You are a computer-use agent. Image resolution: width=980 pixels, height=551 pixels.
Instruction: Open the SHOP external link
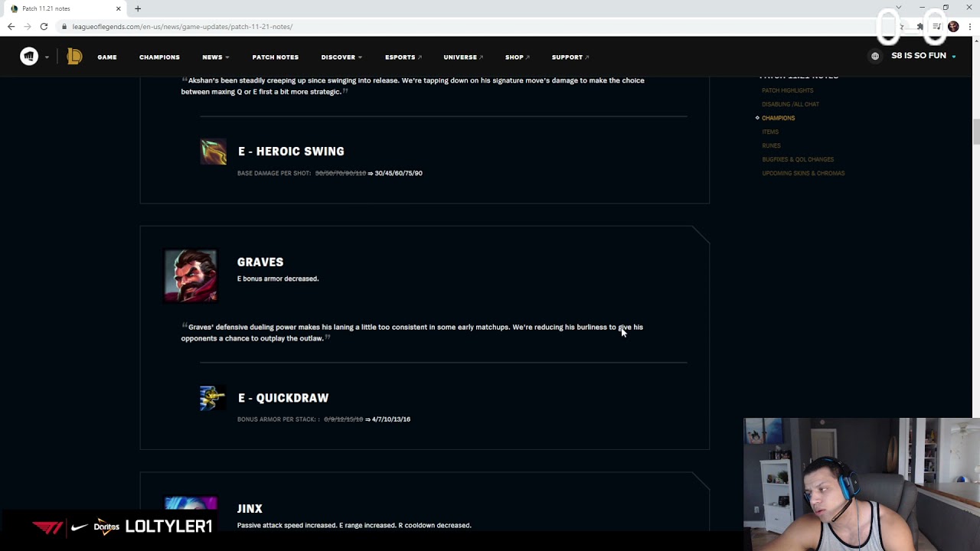click(x=518, y=57)
